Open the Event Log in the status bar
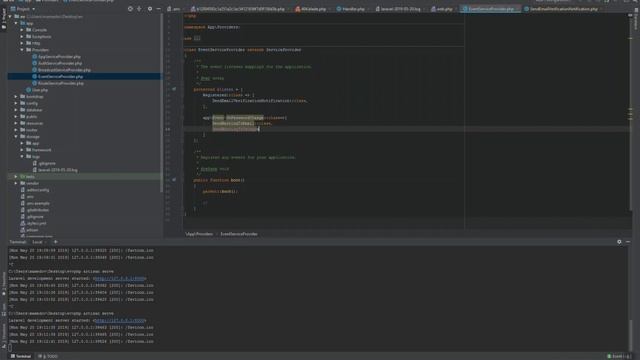The image size is (640, 360). [619, 356]
